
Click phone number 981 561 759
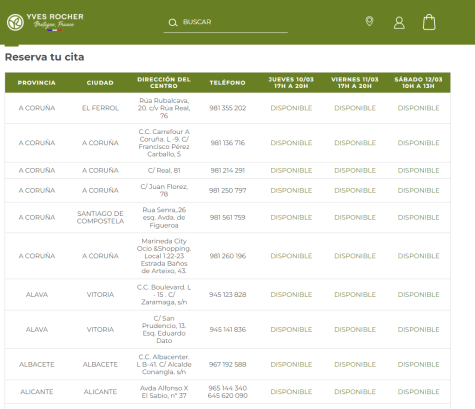[227, 217]
